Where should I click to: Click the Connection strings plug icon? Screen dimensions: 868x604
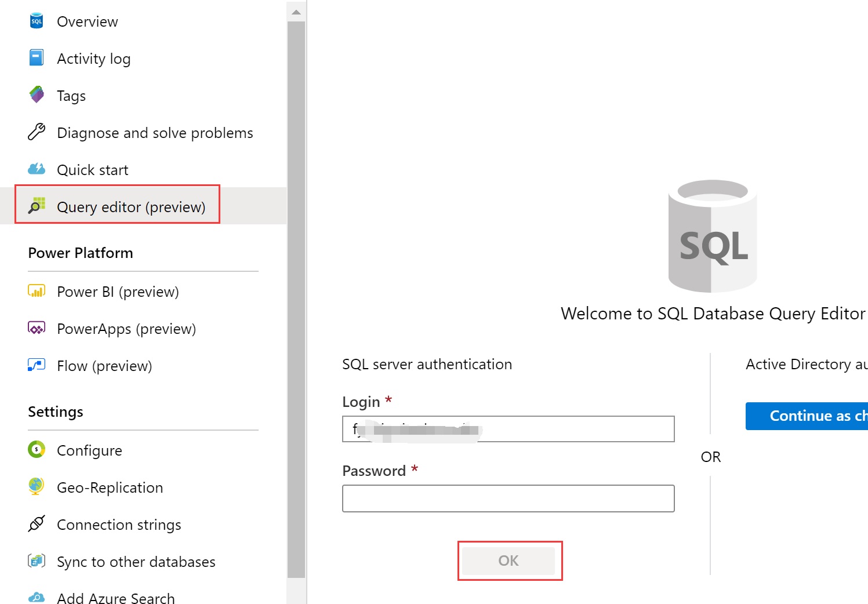tap(37, 523)
